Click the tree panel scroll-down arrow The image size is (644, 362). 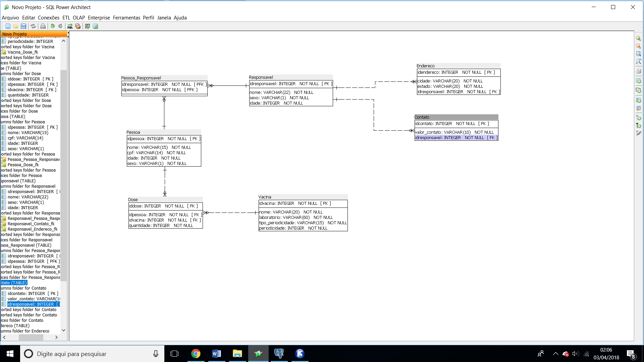63,330
